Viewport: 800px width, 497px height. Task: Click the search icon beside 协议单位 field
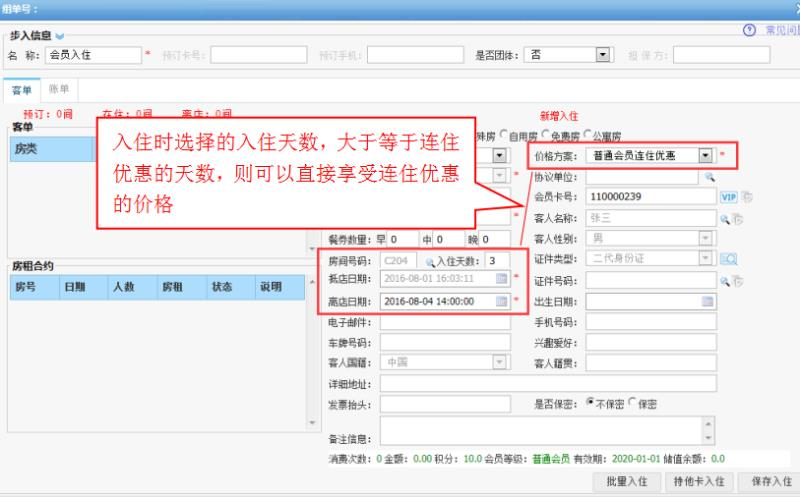[x=709, y=177]
